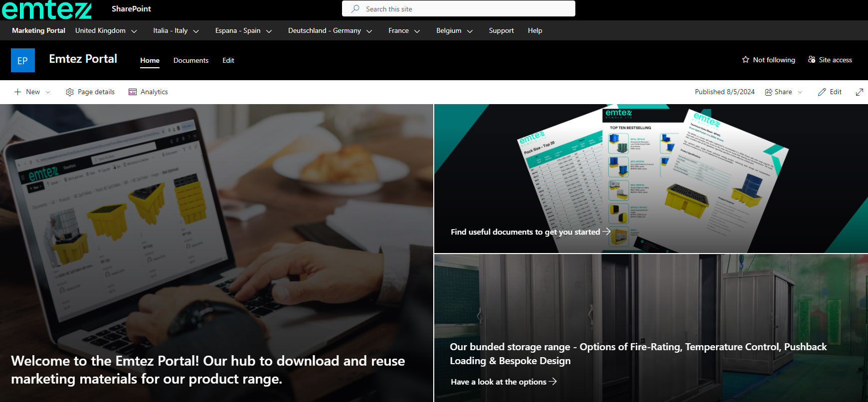Viewport: 868px width, 402px height.
Task: Click 'Published 8/5/2024' text
Action: (725, 92)
